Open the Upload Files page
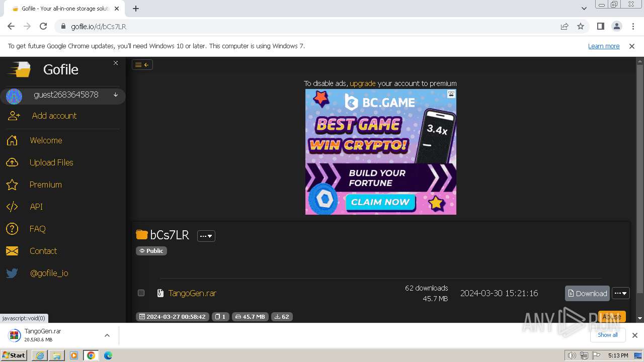The width and height of the screenshot is (644, 362). (x=51, y=162)
